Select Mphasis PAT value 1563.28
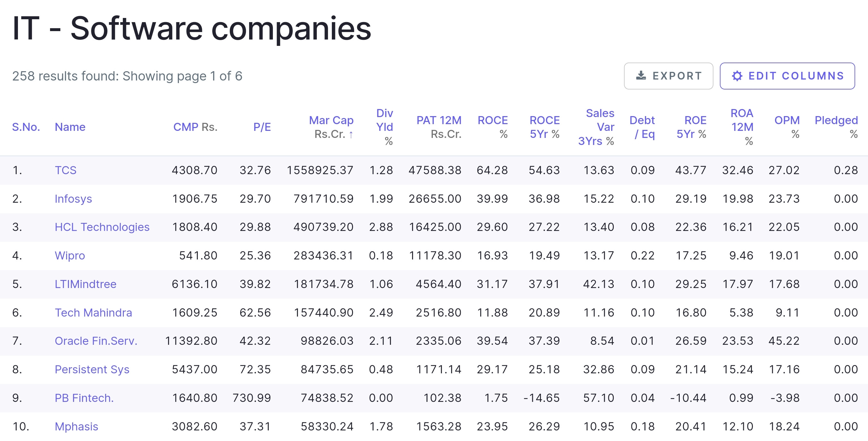This screenshot has width=868, height=441. [x=439, y=427]
